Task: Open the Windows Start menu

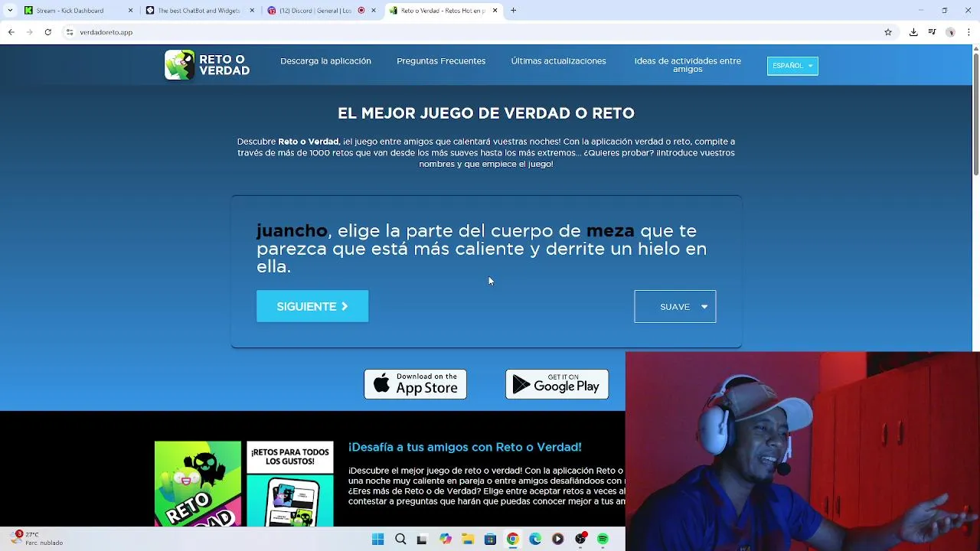Action: click(x=377, y=540)
